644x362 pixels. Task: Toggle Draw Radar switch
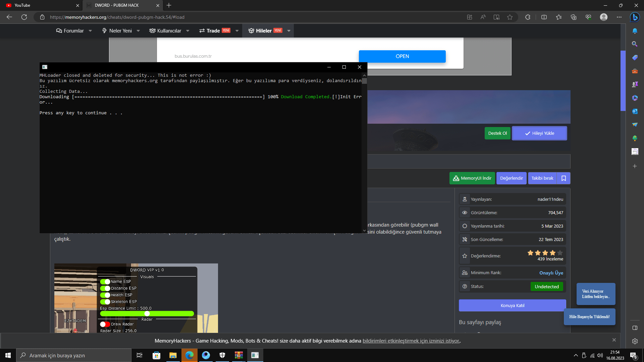click(105, 324)
